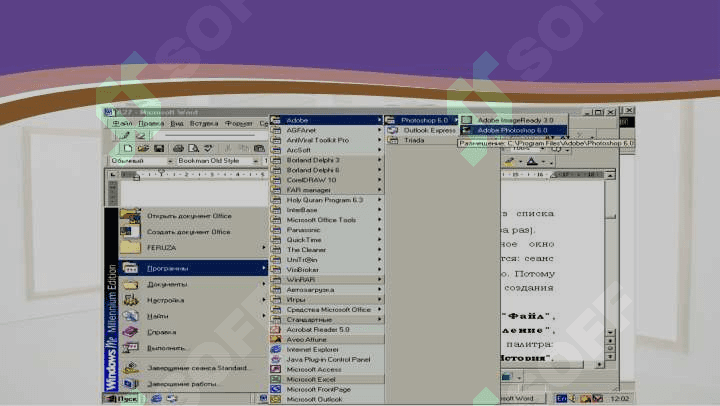Click the highlight marker icon in Word

point(509,161)
